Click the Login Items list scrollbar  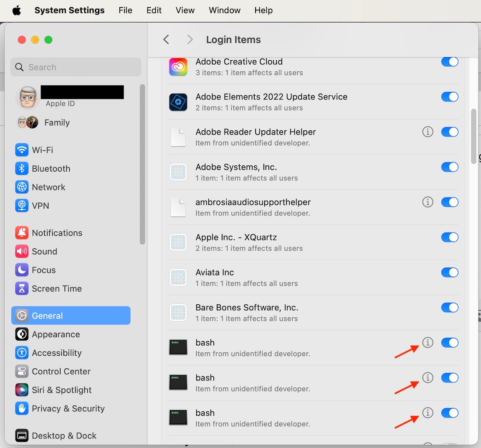point(473,136)
